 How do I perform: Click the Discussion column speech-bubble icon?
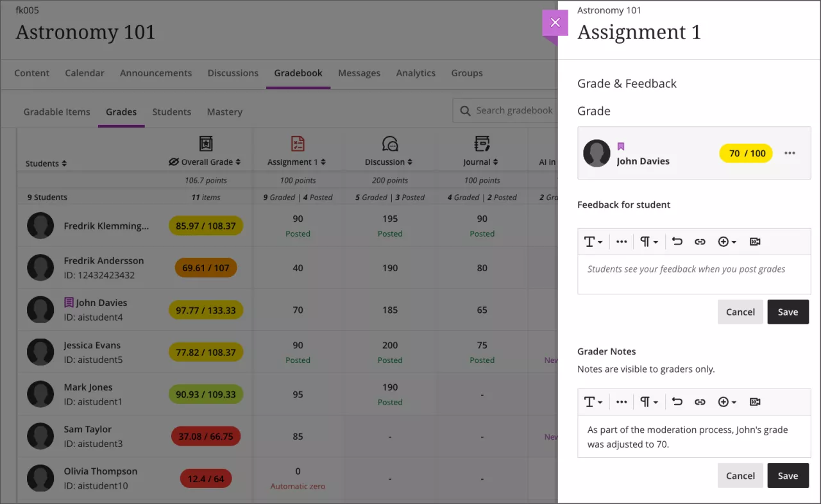click(389, 144)
